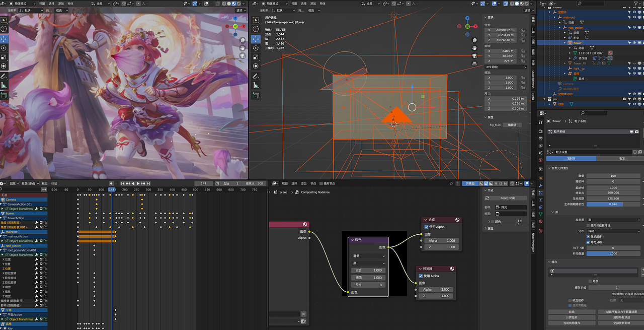Open the 标记 menu in timeline

54,183
